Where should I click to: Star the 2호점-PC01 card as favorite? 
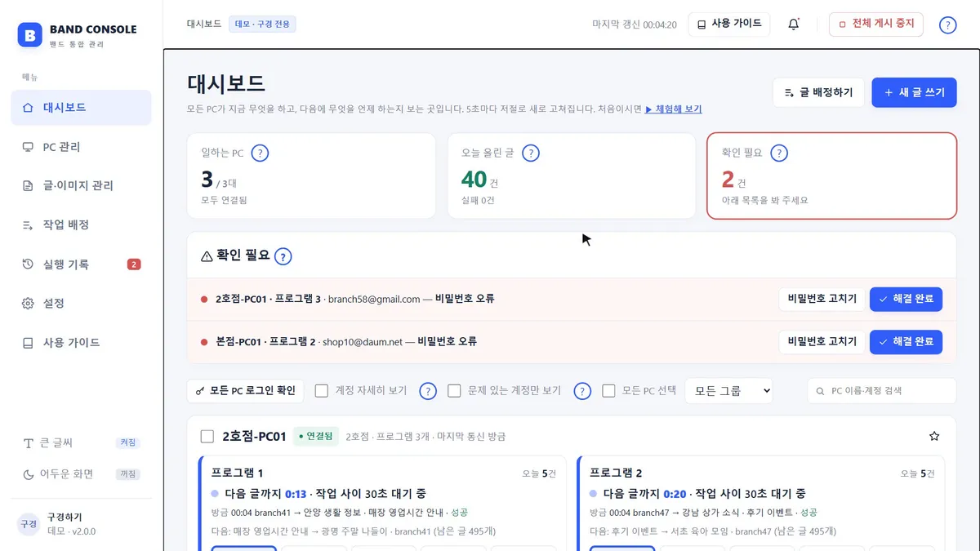(x=934, y=436)
